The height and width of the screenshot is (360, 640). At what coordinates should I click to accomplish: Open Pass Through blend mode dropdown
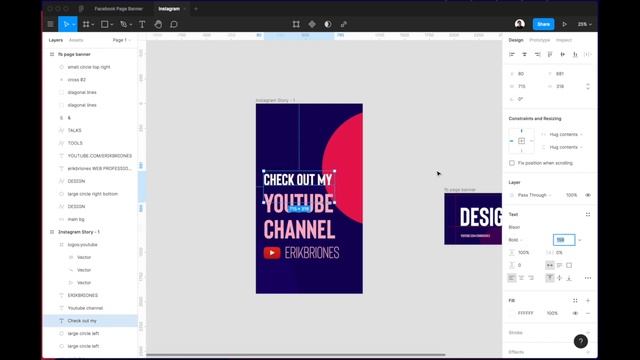[x=534, y=195]
